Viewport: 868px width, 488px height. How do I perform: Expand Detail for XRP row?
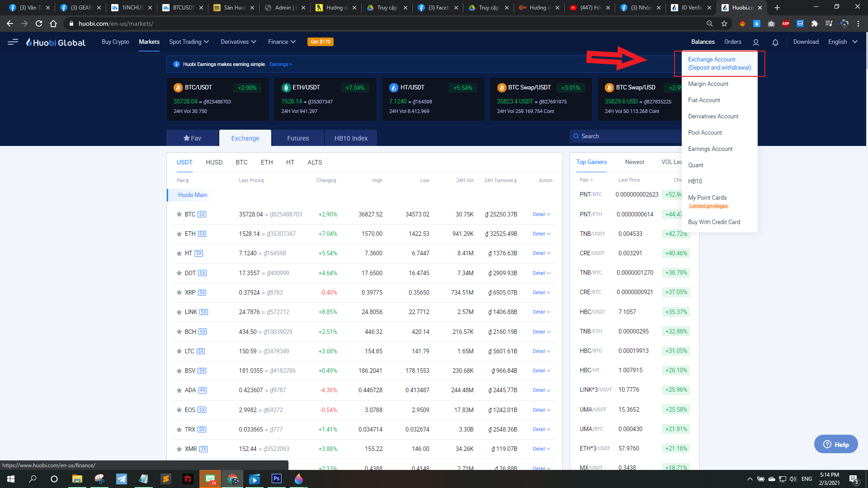[x=542, y=293]
